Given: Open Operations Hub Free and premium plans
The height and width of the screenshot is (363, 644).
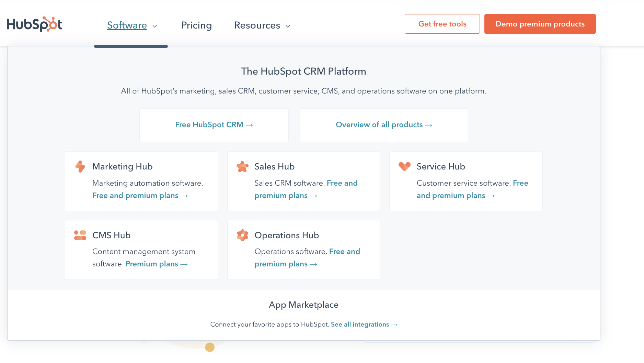Looking at the screenshot, I should click(x=286, y=264).
